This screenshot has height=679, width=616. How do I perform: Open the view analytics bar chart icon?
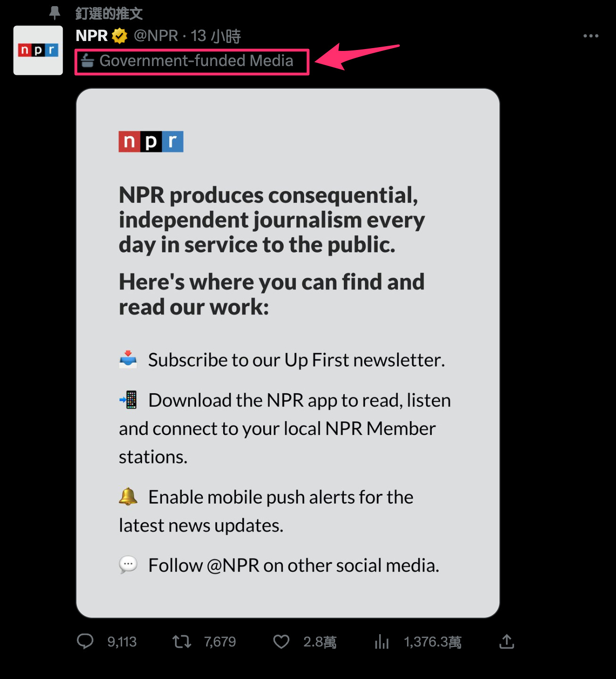pos(382,641)
